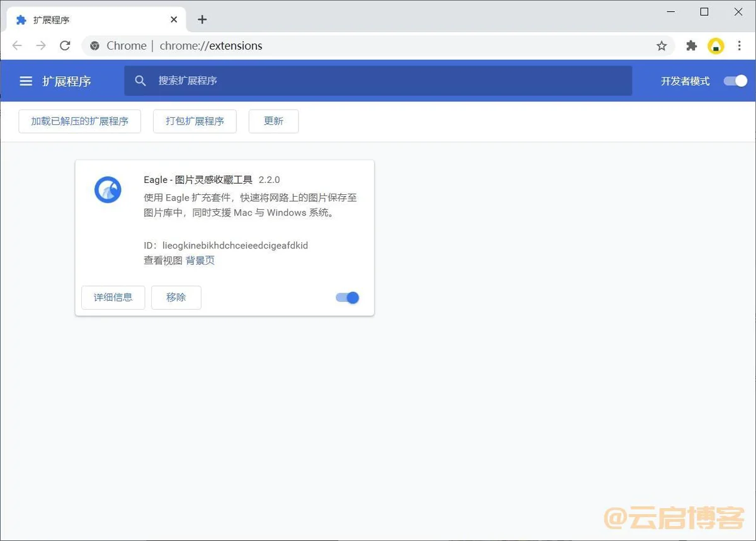Screen dimensions: 756x541
Task: Click 加载已解压的扩展程序 button
Action: pos(80,121)
